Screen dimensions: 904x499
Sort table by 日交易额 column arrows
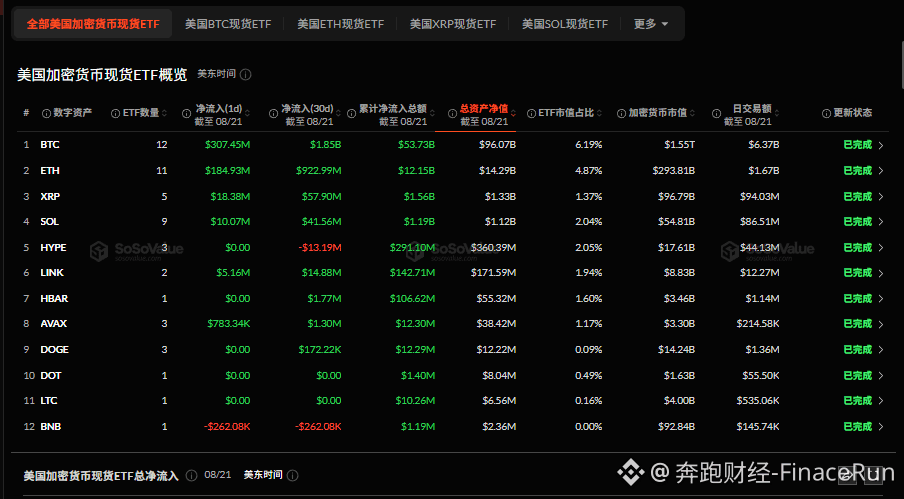click(777, 113)
